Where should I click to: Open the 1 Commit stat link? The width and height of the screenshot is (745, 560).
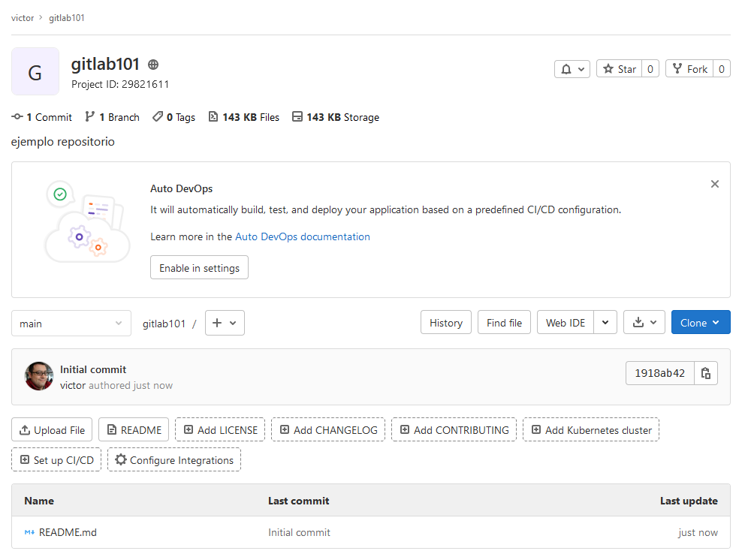tap(42, 117)
